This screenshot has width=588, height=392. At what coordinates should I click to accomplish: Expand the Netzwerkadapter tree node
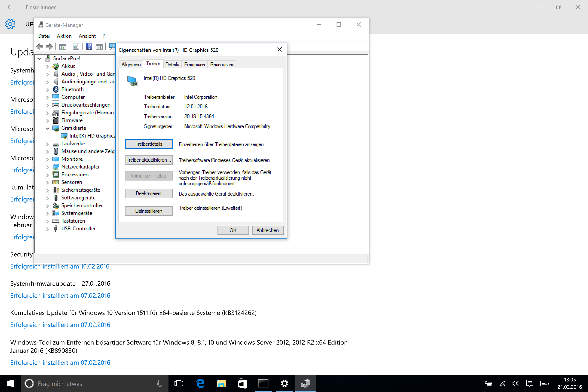(47, 167)
